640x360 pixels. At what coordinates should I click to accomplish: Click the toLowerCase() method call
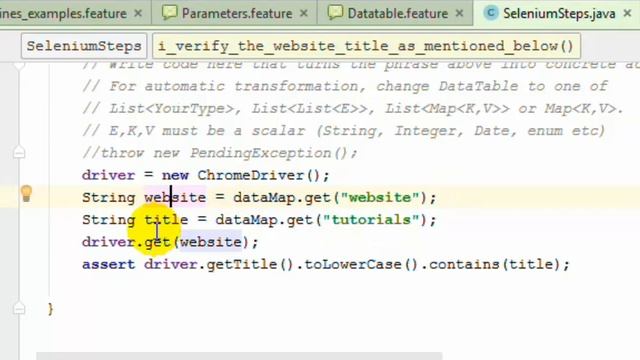tap(361, 264)
